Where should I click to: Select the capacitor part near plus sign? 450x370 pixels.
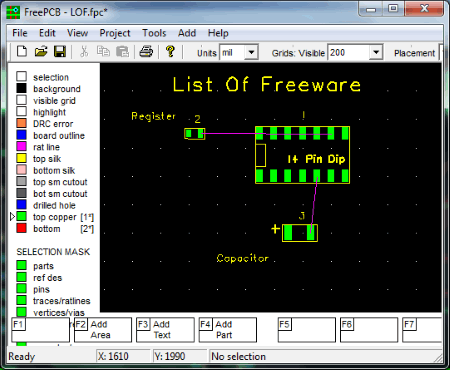(x=300, y=233)
